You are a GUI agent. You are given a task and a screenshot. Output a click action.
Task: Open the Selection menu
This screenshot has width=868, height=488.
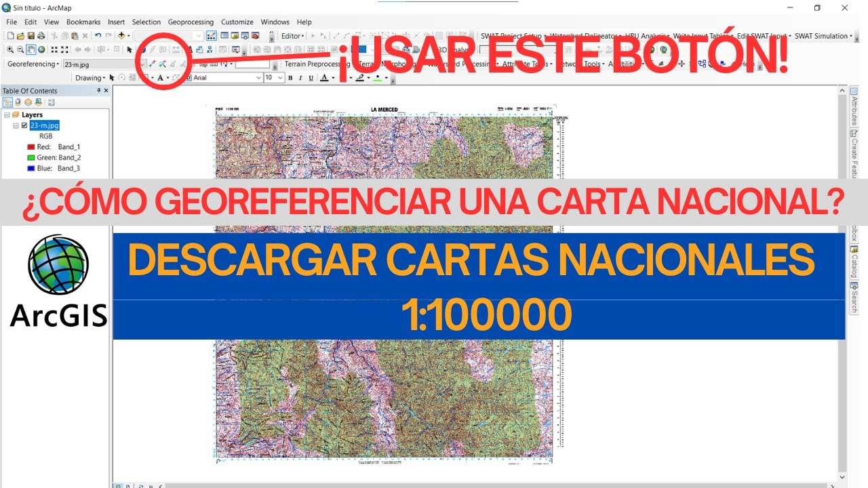(146, 22)
